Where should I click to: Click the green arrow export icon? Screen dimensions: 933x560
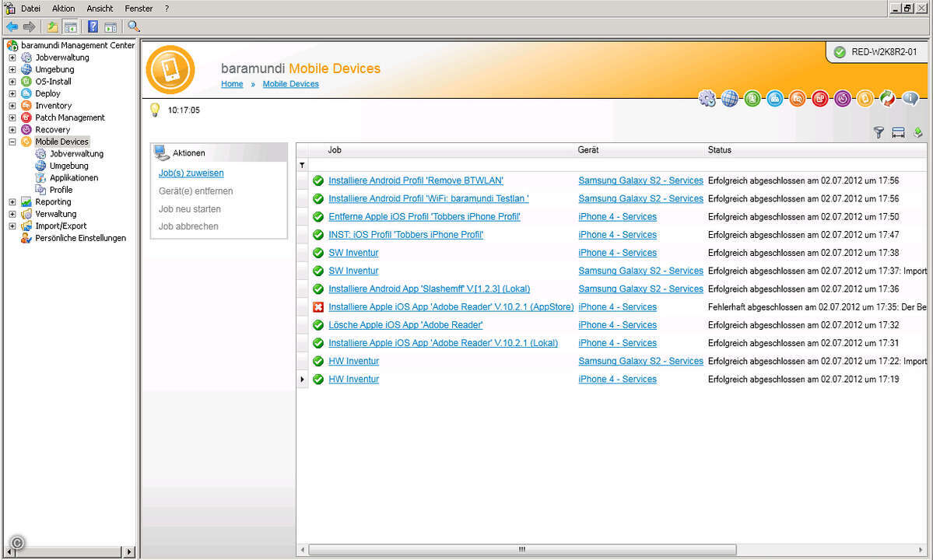click(x=918, y=132)
